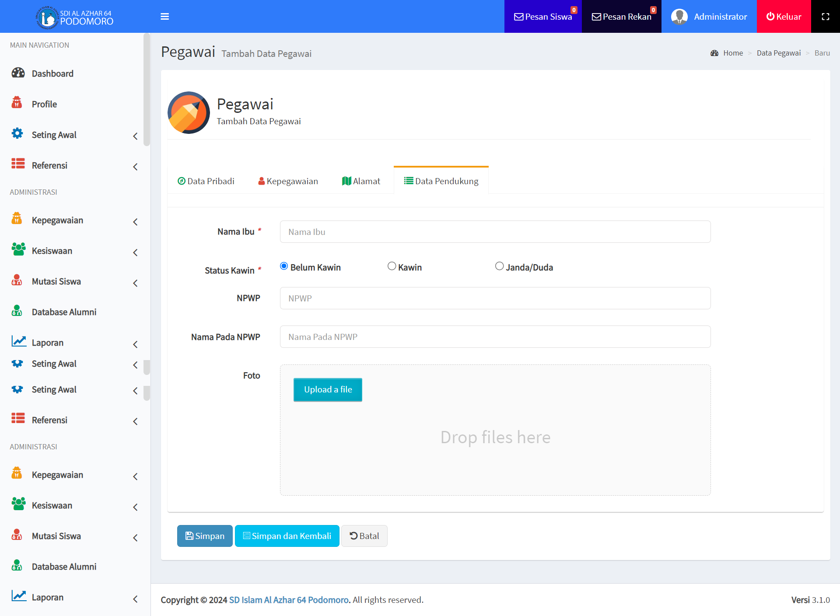
Task: Click the fullscreen expand icon
Action: (x=825, y=17)
